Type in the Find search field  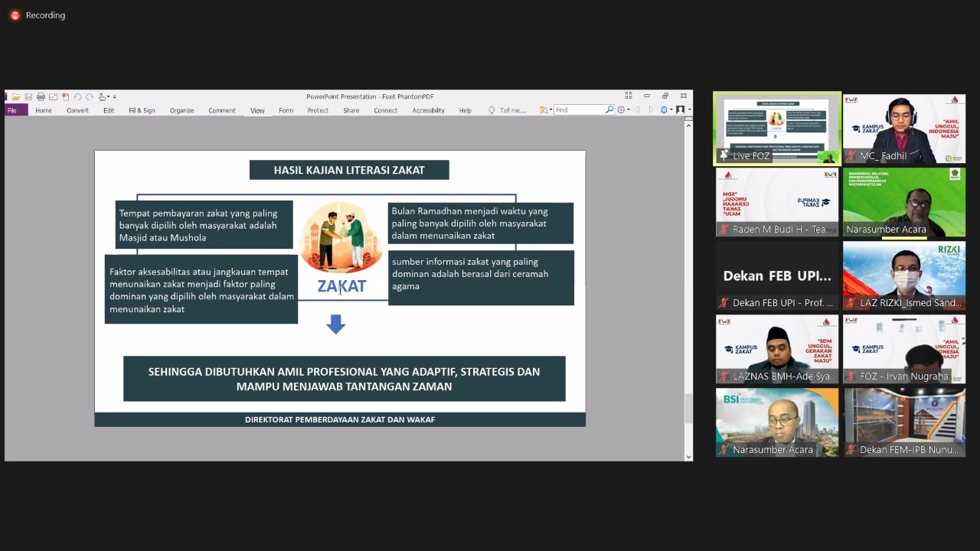click(x=579, y=110)
